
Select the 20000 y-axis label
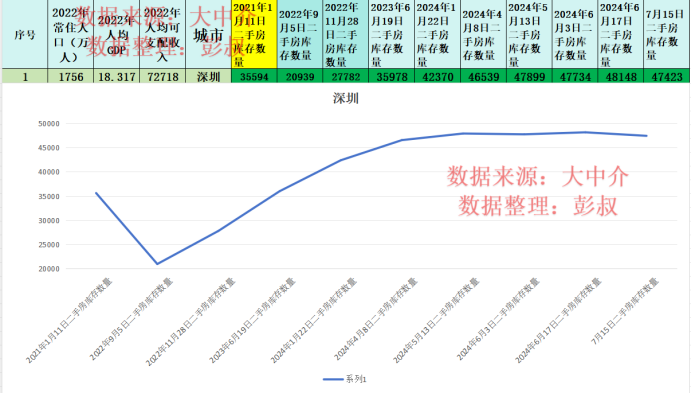(48, 269)
